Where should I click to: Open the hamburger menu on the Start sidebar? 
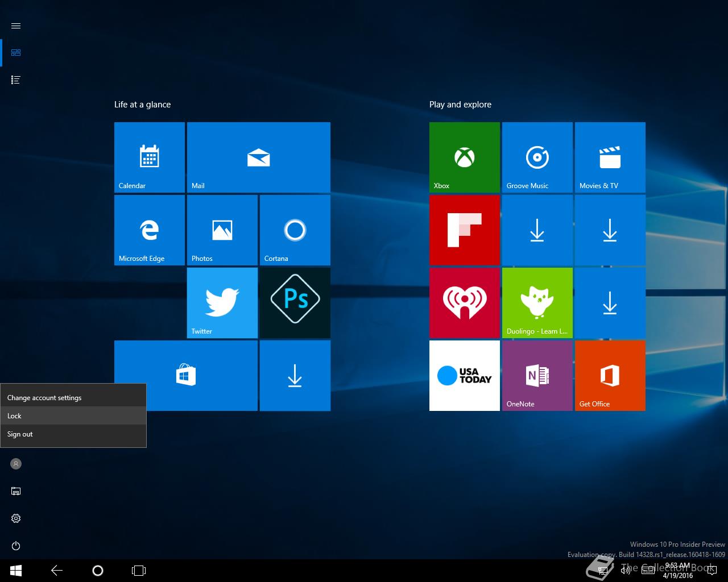click(x=16, y=26)
